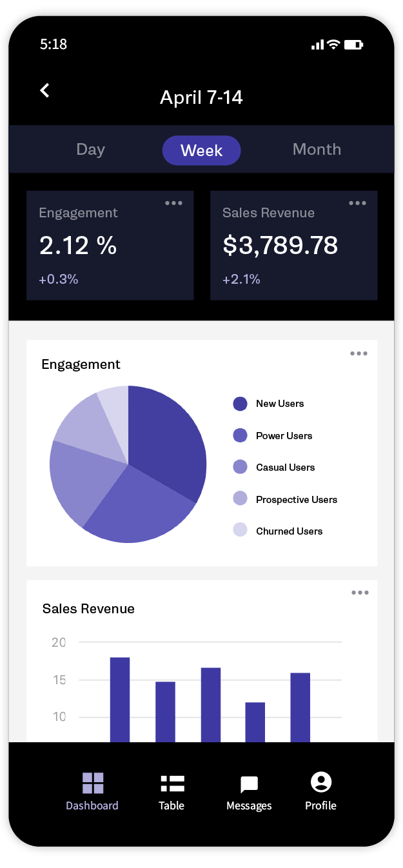This screenshot has height=868, width=403.
Task: Open Engagement stat card three-dot menu
Action: pos(173,203)
